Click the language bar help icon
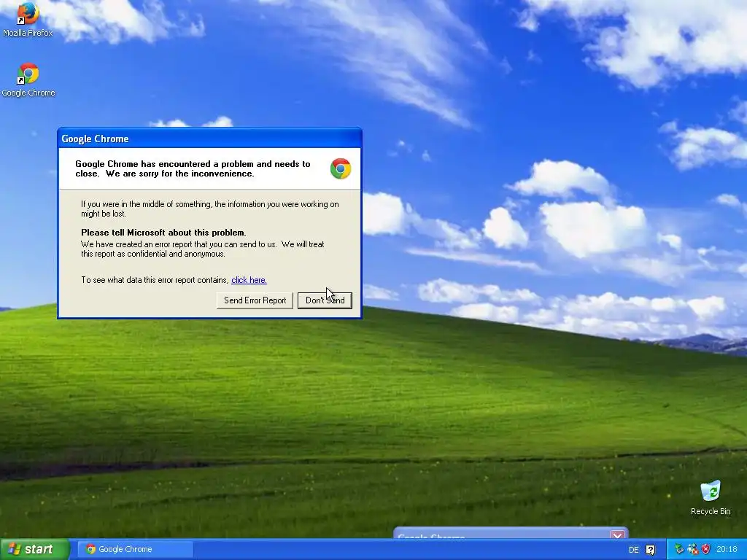Image resolution: width=747 pixels, height=560 pixels. pos(650,550)
